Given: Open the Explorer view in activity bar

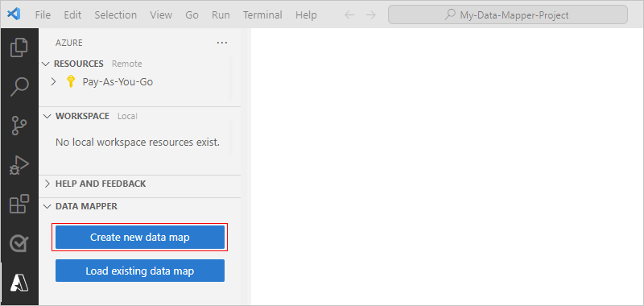Looking at the screenshot, I should 19,48.
